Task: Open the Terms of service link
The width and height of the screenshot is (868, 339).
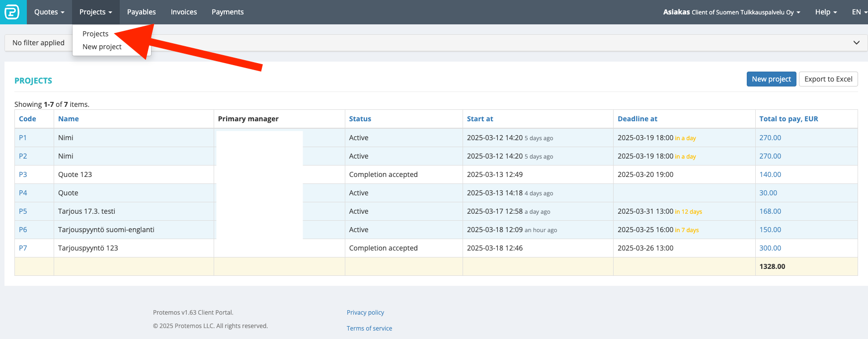Action: click(369, 329)
